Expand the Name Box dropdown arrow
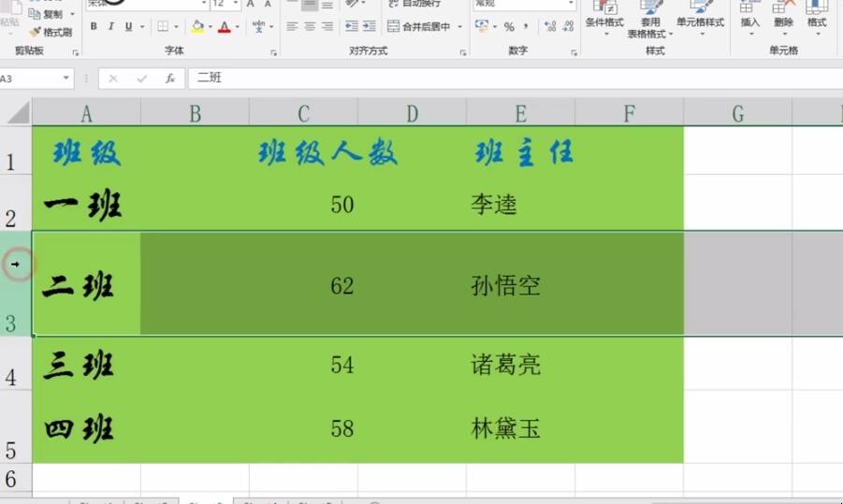 [x=66, y=79]
